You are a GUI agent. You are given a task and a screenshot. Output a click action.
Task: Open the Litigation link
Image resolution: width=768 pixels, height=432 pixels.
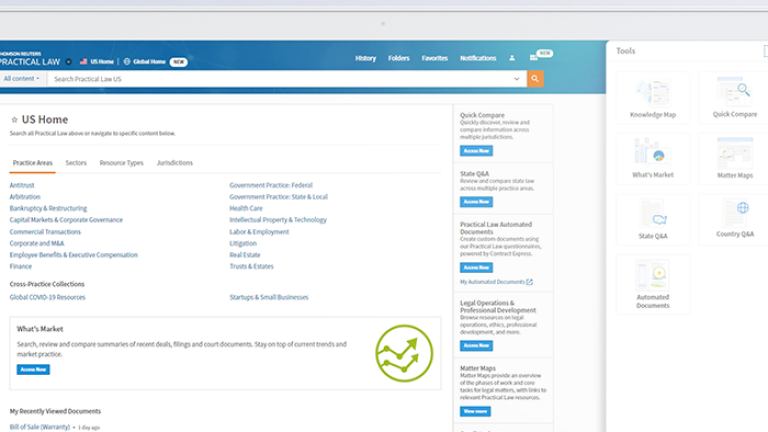[x=243, y=243]
